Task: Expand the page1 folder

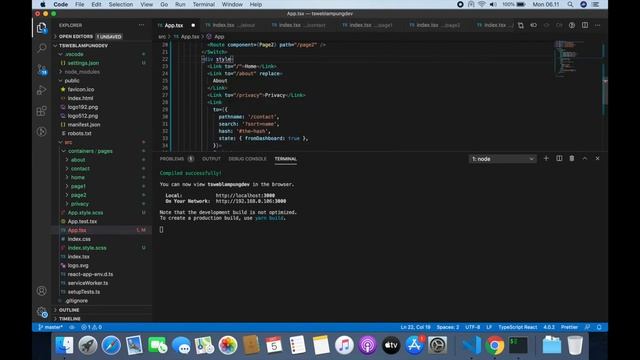Action: click(78, 186)
